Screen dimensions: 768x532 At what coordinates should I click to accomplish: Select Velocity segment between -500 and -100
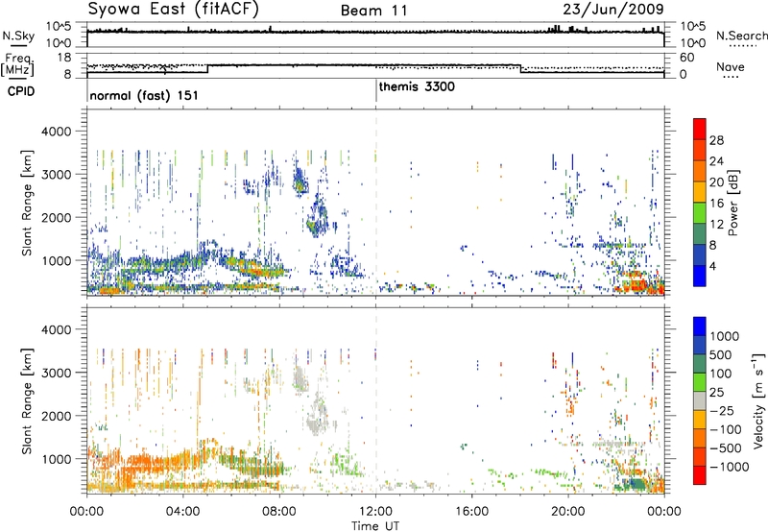[x=700, y=438]
